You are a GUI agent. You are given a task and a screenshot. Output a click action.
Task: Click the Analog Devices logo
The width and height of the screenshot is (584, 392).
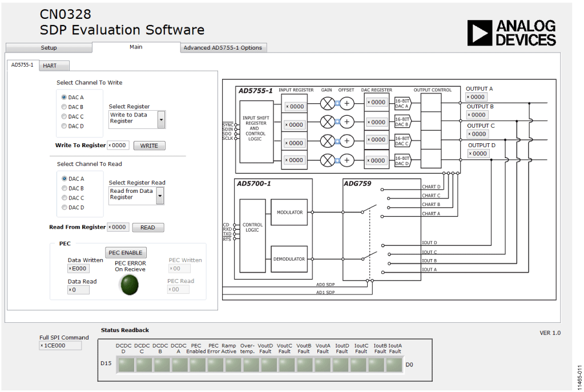pyautogui.click(x=511, y=33)
